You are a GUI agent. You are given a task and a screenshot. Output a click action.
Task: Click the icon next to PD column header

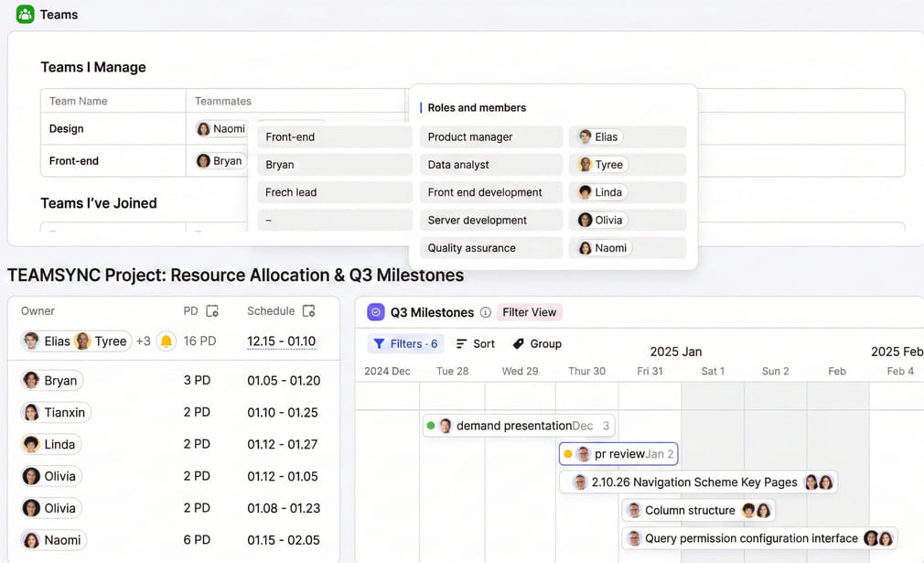(212, 311)
